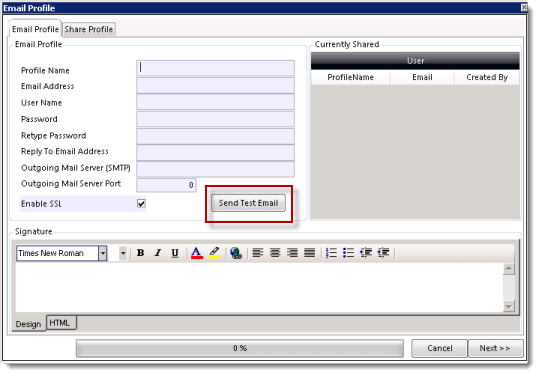The height and width of the screenshot is (375, 539).
Task: Close the Email Profile dialog
Action: point(524,7)
